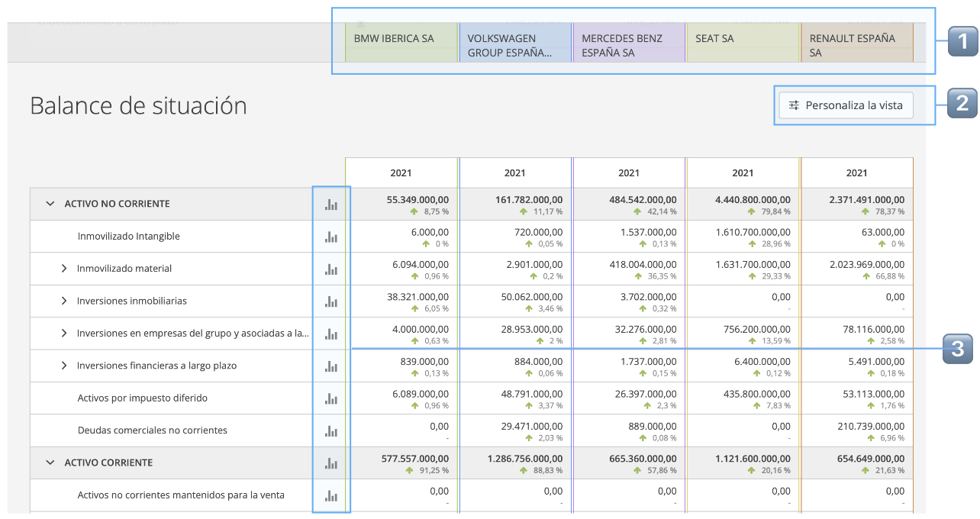
Task: Expand the Inmovilizado material row
Action: pos(64,269)
